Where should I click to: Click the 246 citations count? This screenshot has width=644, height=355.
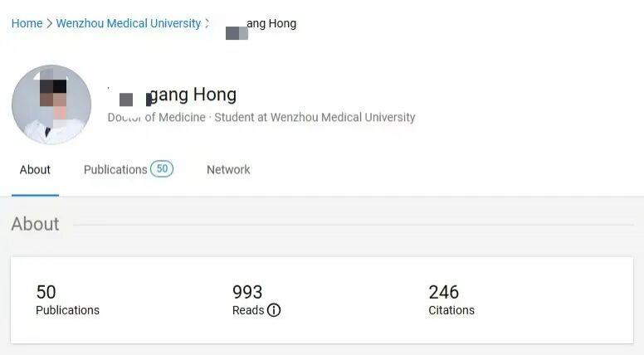pos(443,292)
